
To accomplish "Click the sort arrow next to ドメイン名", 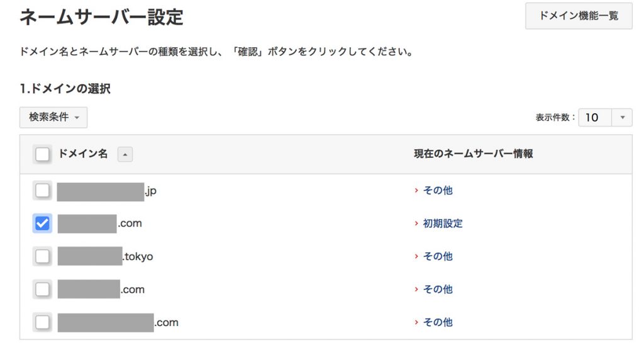I will coord(125,154).
